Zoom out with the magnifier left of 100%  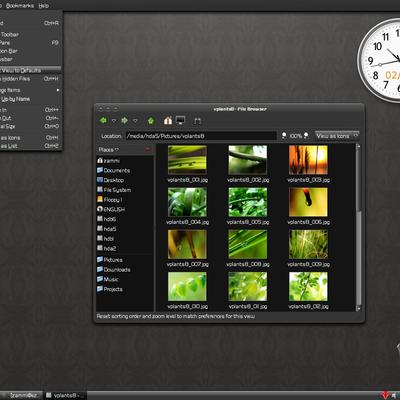(x=284, y=136)
